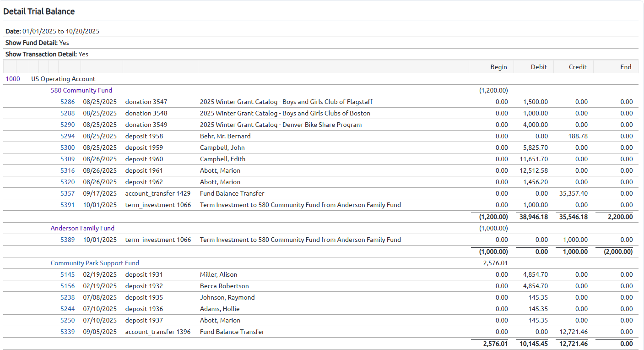Viewport: 644px width, 350px height.
Task: Open transaction 5145 link
Action: (67, 274)
